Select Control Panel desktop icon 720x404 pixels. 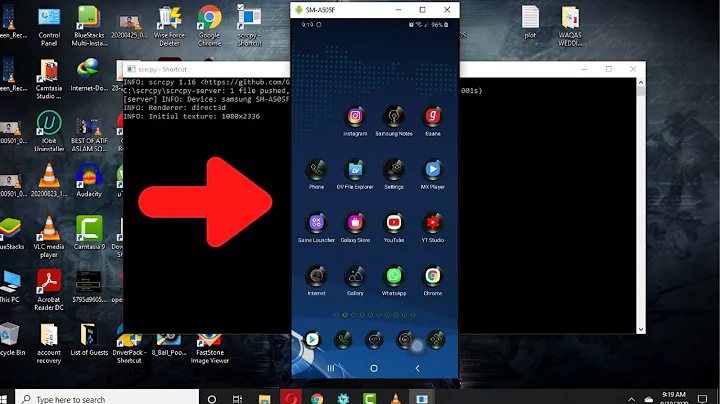[49, 26]
